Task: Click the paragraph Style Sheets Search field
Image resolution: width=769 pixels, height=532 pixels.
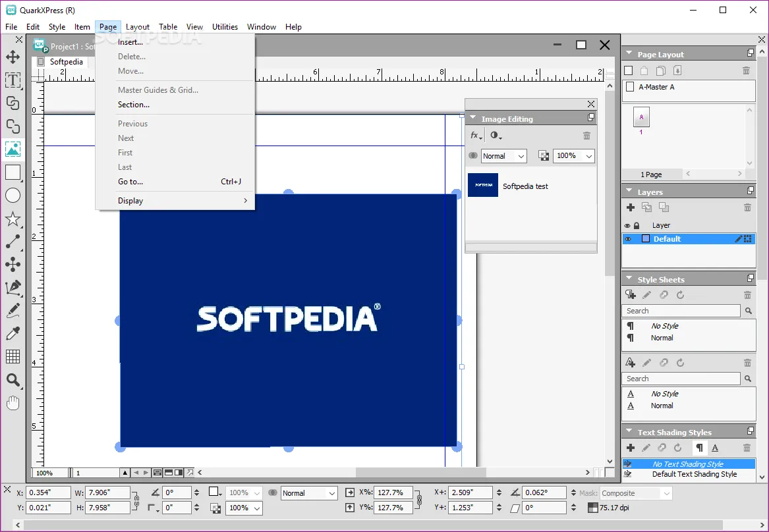Action: (681, 311)
